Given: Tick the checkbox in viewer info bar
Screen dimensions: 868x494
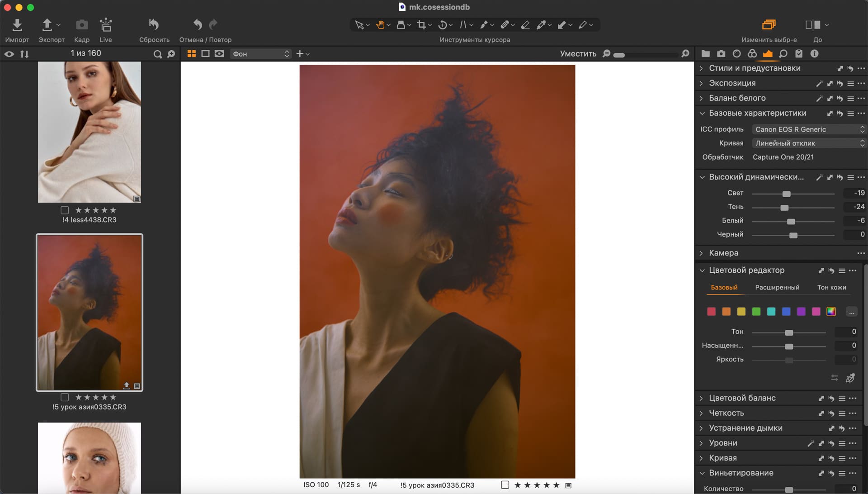Looking at the screenshot, I should coord(505,485).
